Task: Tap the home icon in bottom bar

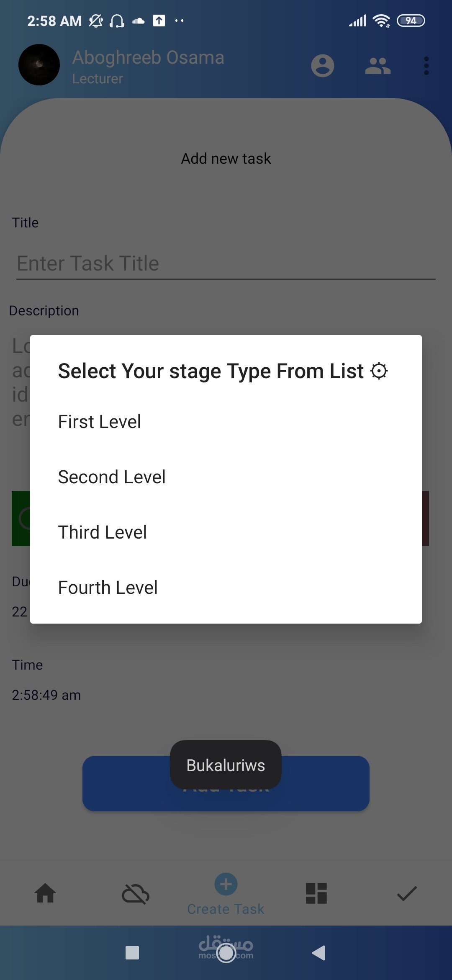Action: tap(45, 893)
